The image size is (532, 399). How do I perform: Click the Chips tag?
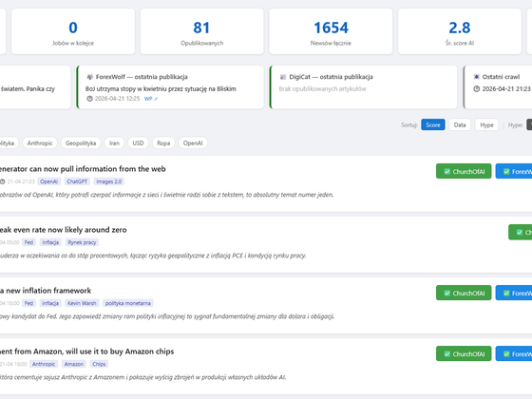coord(99,364)
